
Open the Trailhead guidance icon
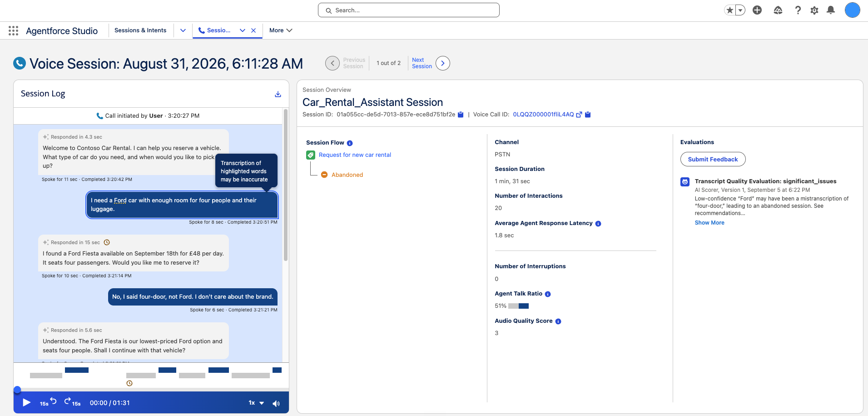pyautogui.click(x=778, y=10)
